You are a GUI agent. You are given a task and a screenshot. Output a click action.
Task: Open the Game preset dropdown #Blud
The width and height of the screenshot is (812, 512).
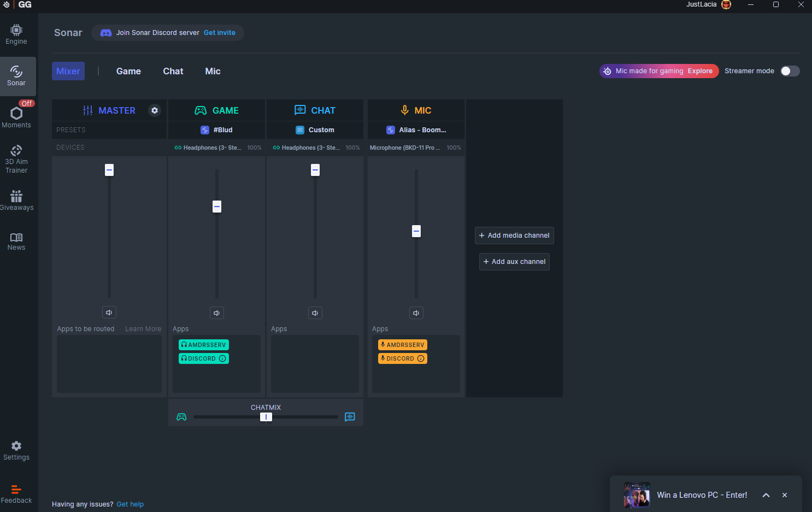[x=216, y=130]
